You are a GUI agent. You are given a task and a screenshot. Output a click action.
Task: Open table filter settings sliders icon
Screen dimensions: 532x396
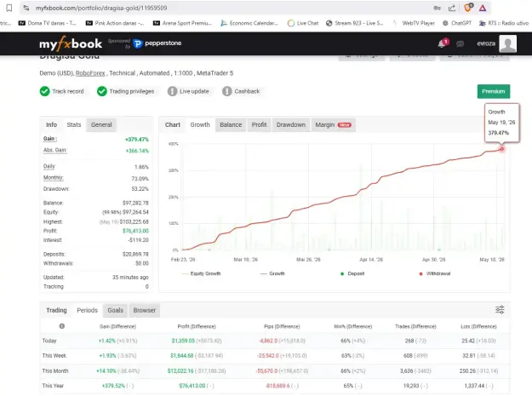500,309
